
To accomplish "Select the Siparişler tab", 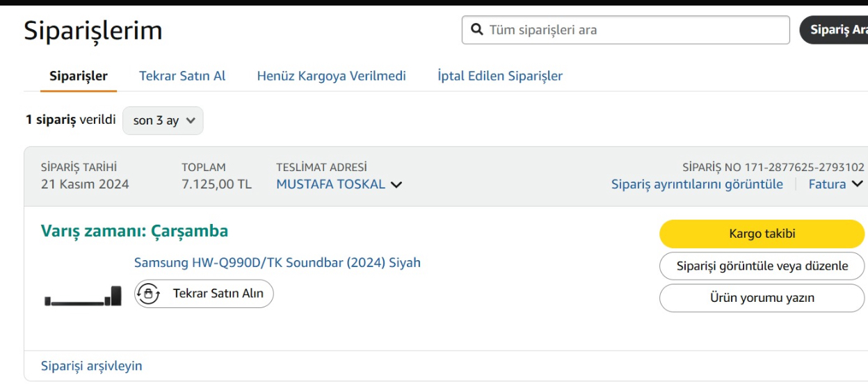I will 79,76.
